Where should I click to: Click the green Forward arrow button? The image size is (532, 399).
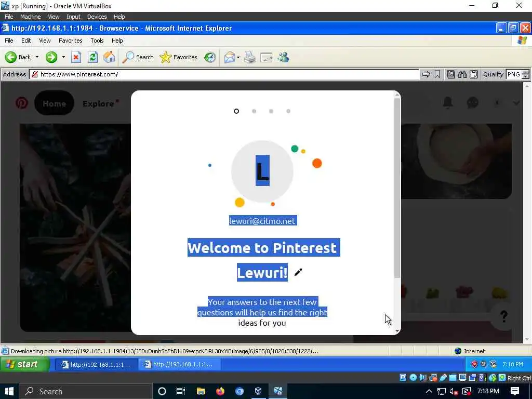tap(51, 57)
